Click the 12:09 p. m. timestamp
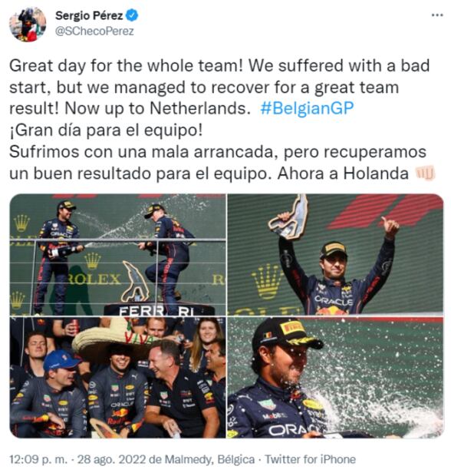Image resolution: width=451 pixels, height=476 pixels. [x=38, y=459]
